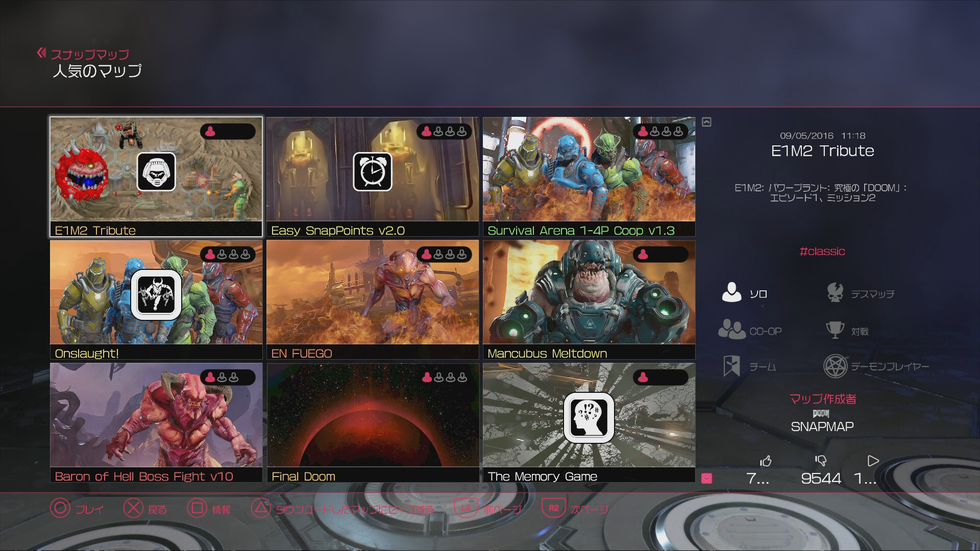
Task: Click the demon icon on Onslaught! tile
Action: point(156,295)
